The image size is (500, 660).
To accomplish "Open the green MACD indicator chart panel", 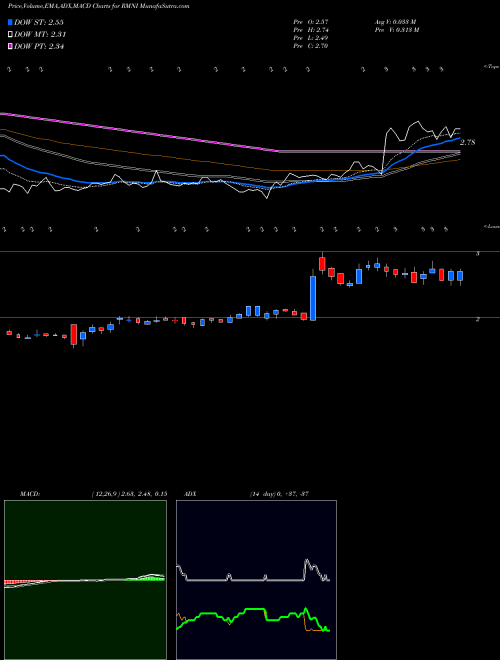I will (x=85, y=580).
